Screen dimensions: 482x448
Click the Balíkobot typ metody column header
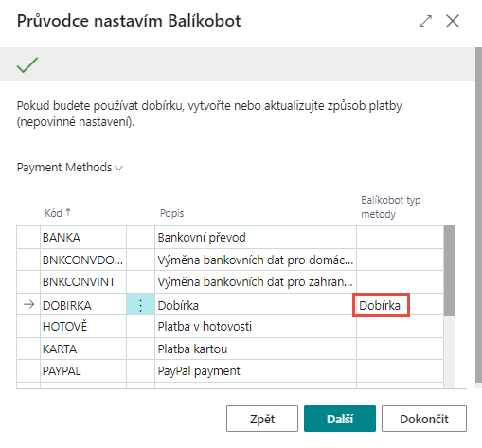click(x=391, y=207)
